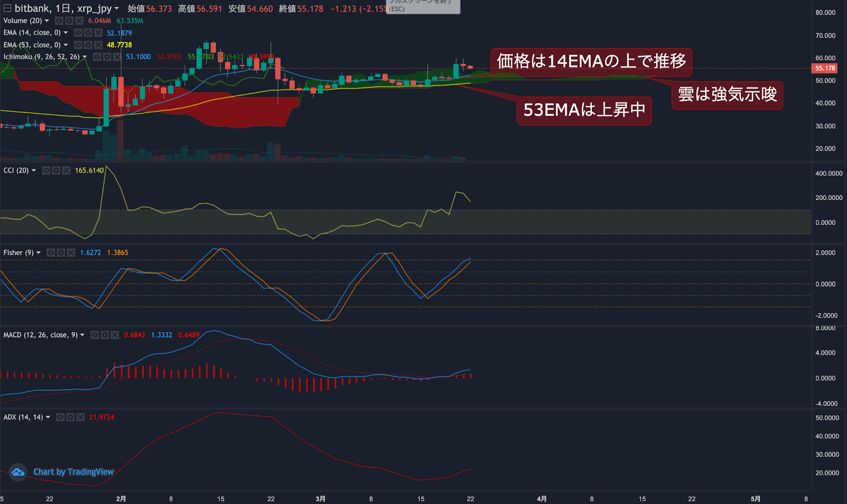
Task: Click the fullscreen exit (ESC) notification
Action: pos(424,7)
